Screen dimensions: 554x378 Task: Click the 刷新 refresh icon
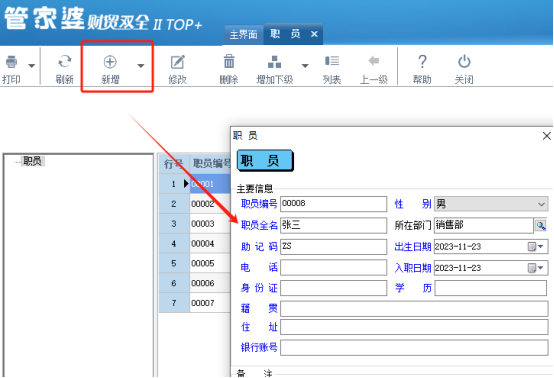[65, 61]
